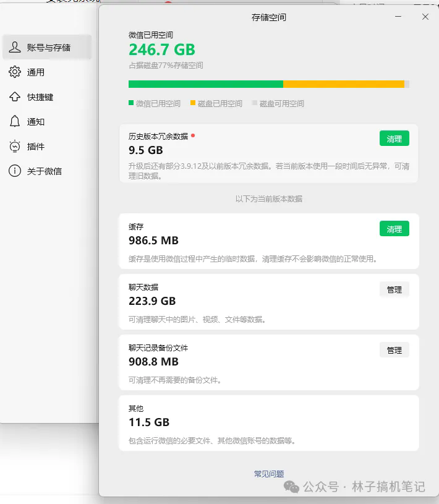
Task: Click the 账号与存储 person icon
Action: pos(15,48)
